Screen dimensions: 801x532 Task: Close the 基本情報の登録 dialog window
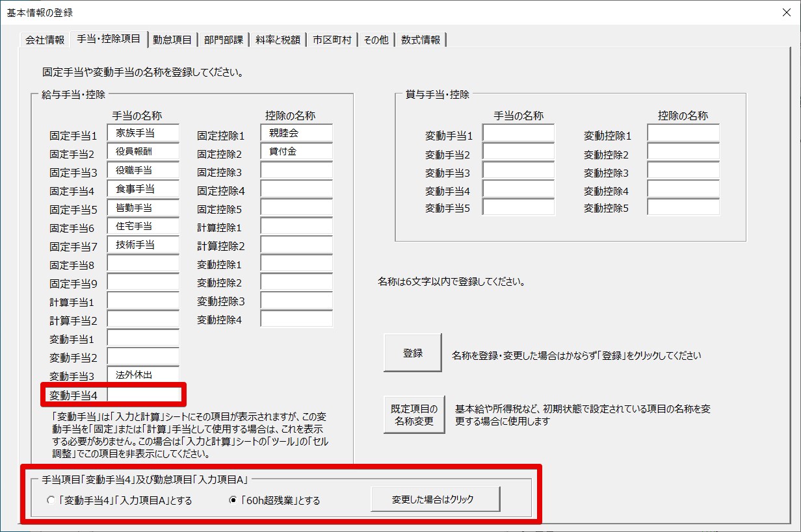[786, 13]
